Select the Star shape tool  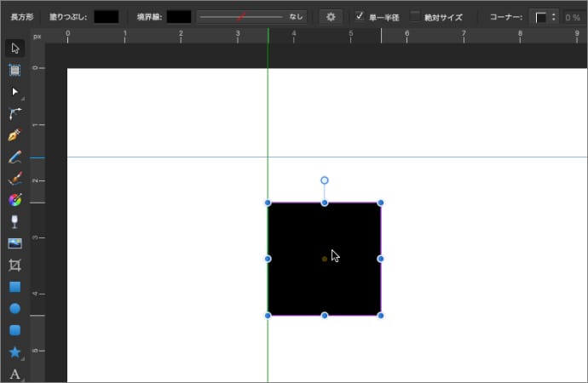[14, 352]
